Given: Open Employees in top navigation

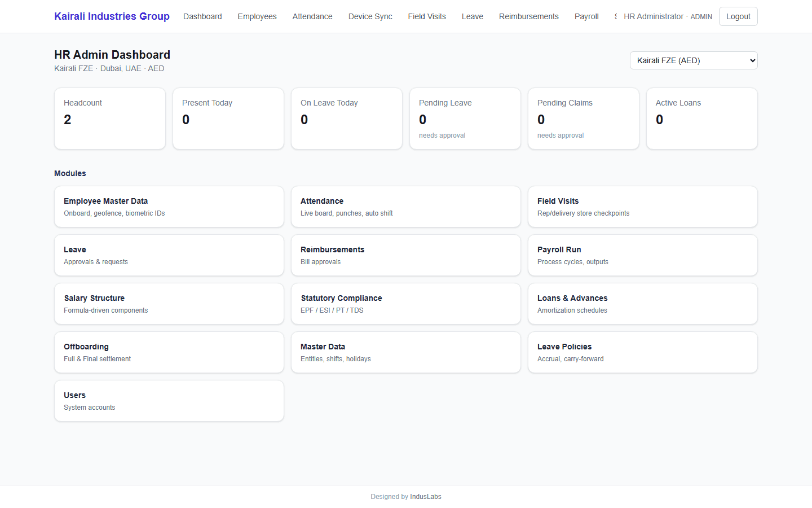Looking at the screenshot, I should click(257, 16).
